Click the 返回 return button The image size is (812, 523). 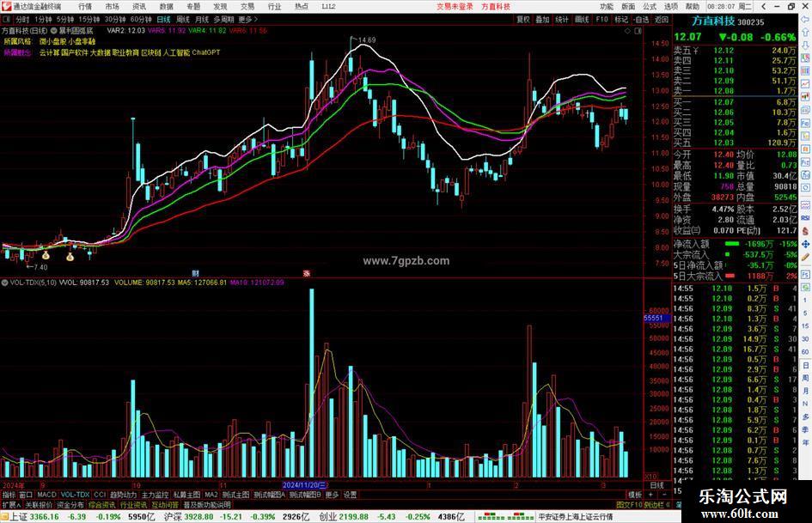662,19
